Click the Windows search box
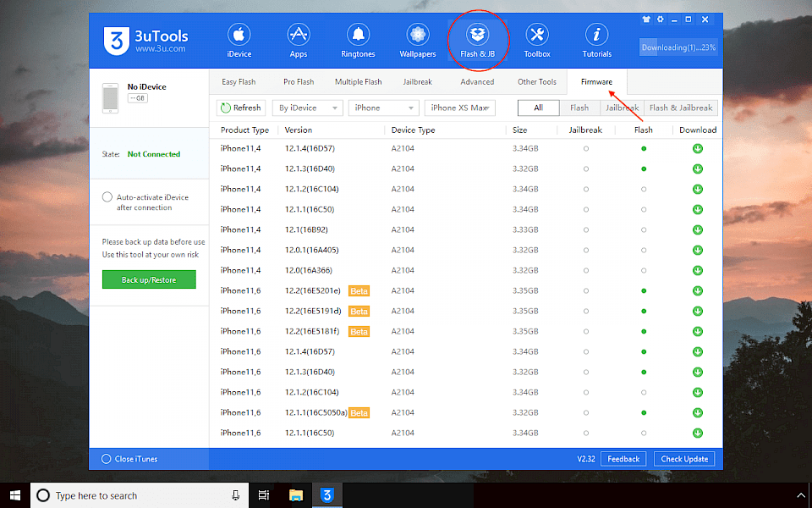812x508 pixels. coord(140,495)
